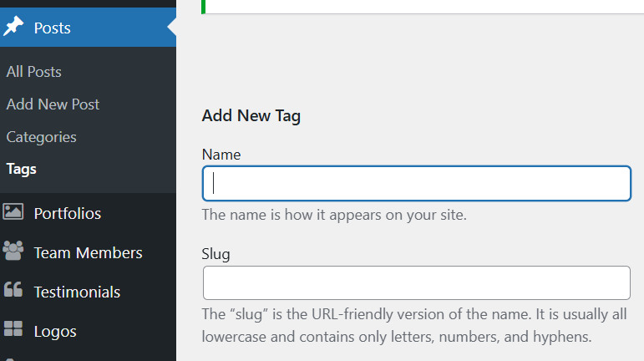Navigate to Team Members menu text
The width and height of the screenshot is (644, 361).
[x=88, y=252]
